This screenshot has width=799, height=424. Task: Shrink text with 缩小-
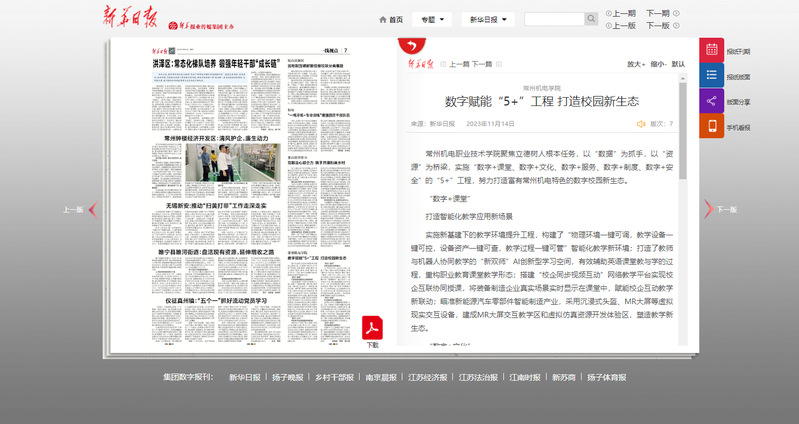pos(658,64)
